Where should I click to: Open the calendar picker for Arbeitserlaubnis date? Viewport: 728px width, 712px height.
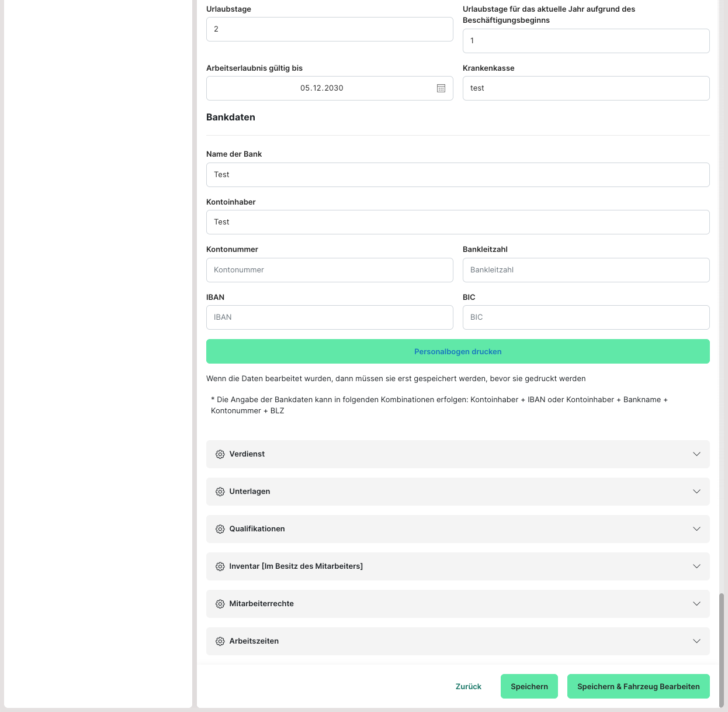pyautogui.click(x=441, y=88)
